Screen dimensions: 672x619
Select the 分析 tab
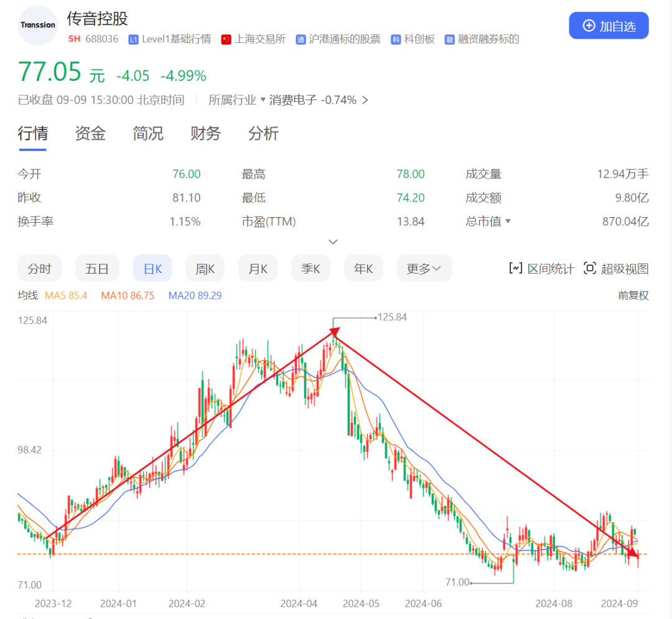[x=263, y=134]
